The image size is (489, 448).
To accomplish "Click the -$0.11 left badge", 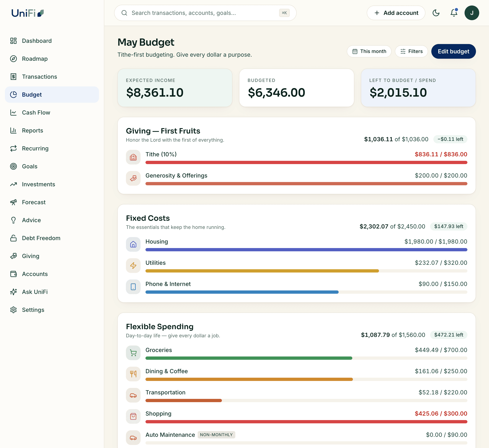I will tap(450, 139).
